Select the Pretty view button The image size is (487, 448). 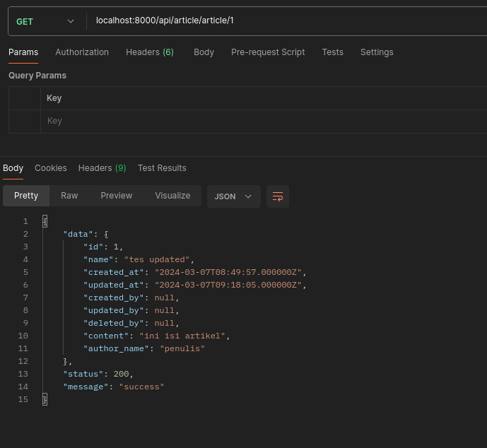point(26,196)
